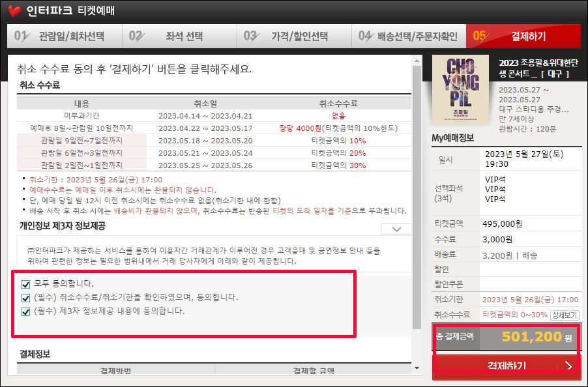Image resolution: width=588 pixels, height=387 pixels.
Task: Check the '모두 동의합니다' checkbox
Action: 25,284
